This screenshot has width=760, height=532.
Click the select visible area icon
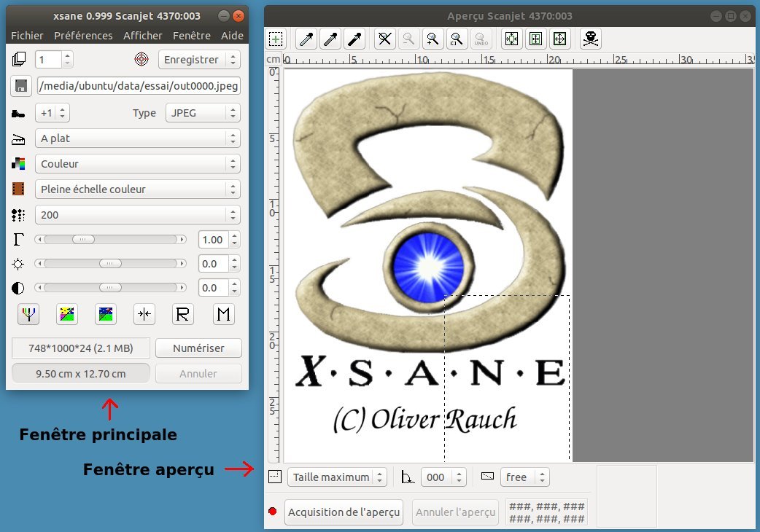(x=560, y=39)
